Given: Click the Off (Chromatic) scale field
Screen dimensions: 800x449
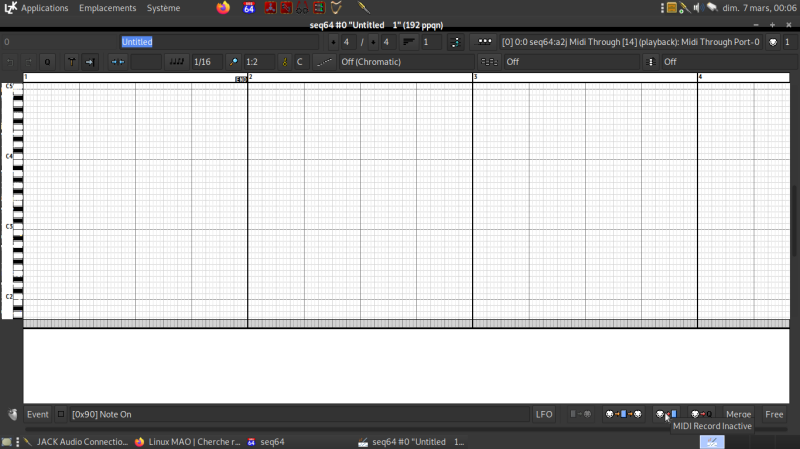Looking at the screenshot, I should point(406,62).
